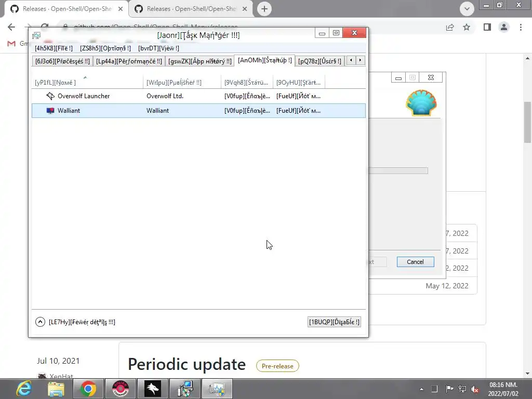Image resolution: width=532 pixels, height=399 pixels.
Task: Switch to the Processes tab
Action: pos(62,61)
